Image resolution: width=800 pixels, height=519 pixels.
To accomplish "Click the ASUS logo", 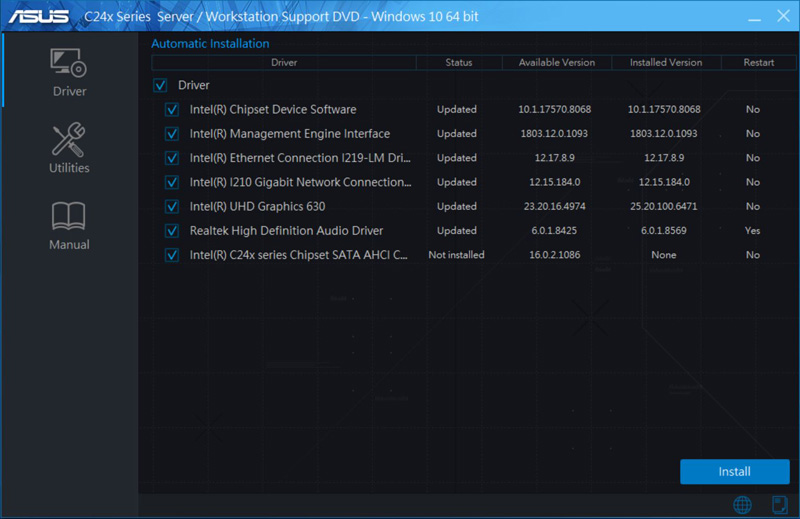I will click(39, 16).
